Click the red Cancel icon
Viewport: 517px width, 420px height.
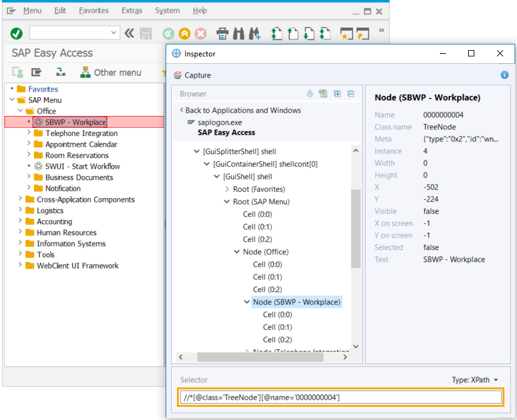tap(201, 34)
